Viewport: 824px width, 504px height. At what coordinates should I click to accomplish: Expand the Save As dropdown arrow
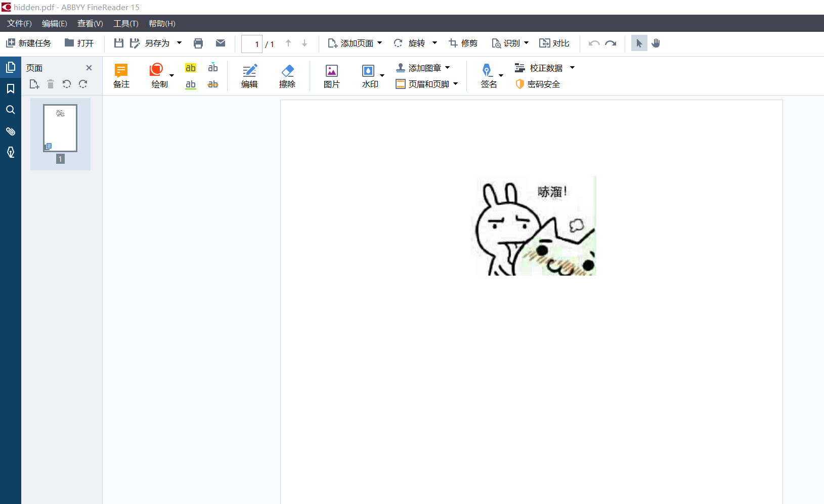coord(179,43)
